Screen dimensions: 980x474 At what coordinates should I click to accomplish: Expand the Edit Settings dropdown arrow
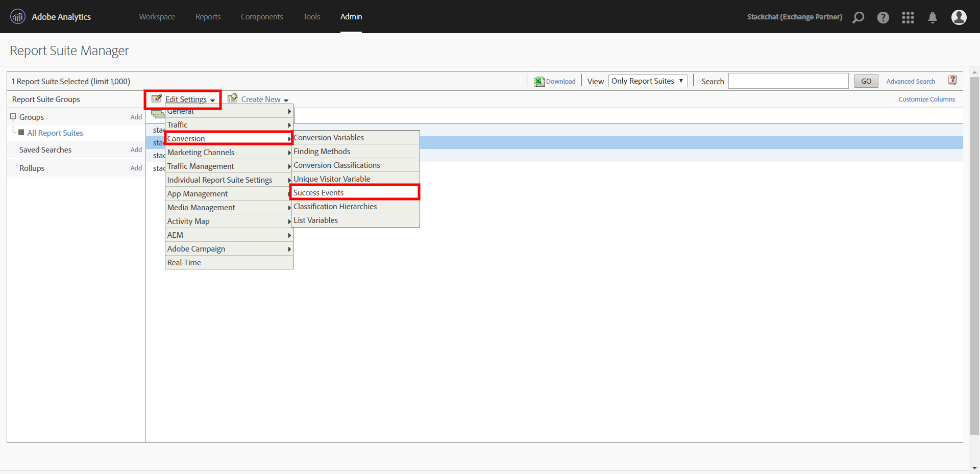212,101
